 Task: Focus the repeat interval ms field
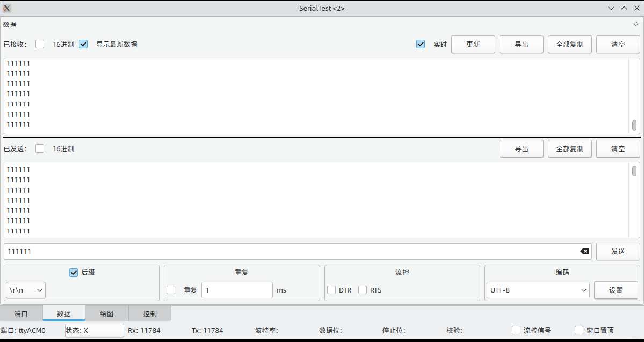(237, 290)
